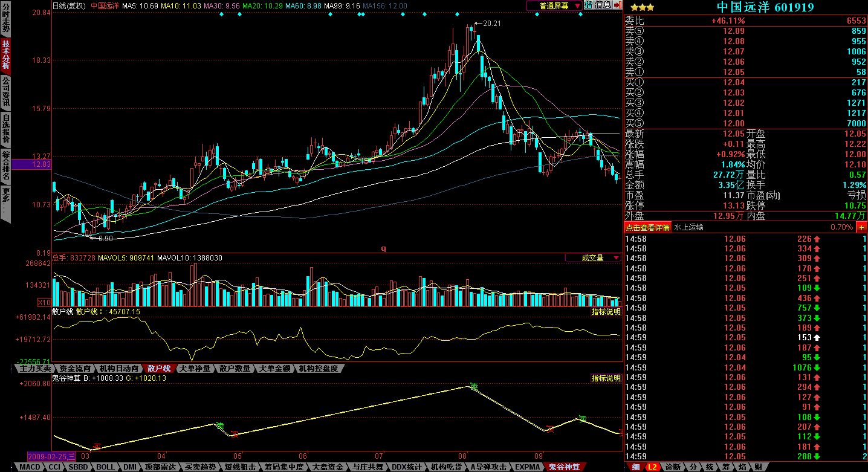Click the 卖⑤ ask row at 12.09
The height and width of the screenshot is (472, 868).
(746, 31)
